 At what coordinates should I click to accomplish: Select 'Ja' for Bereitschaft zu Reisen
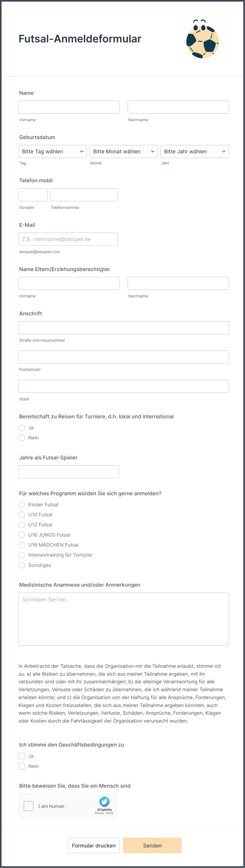point(22,428)
